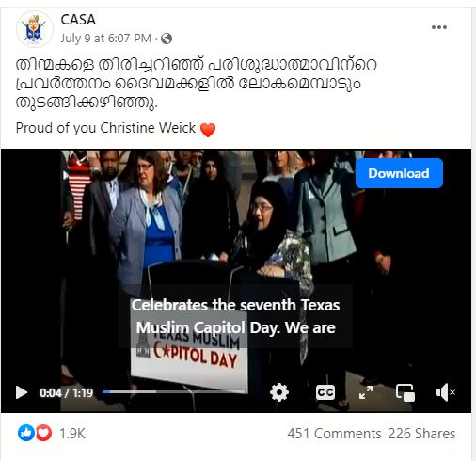
Task: Toggle closed captions CC
Action: click(x=325, y=392)
